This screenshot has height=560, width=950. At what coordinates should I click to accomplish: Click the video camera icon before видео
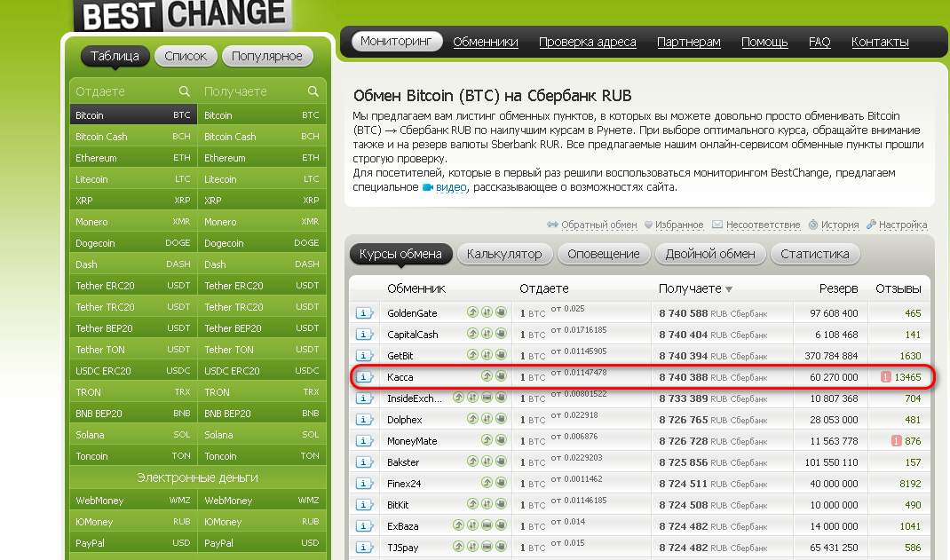[428, 187]
